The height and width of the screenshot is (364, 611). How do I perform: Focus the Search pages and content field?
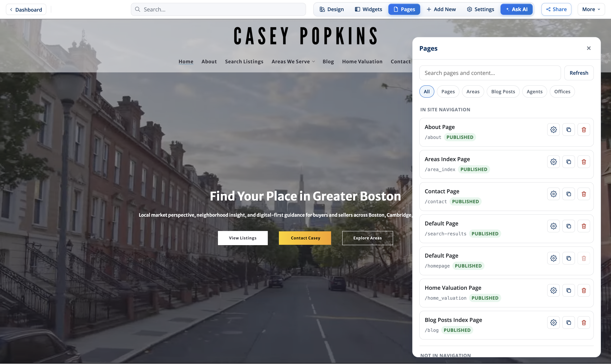[x=490, y=73]
